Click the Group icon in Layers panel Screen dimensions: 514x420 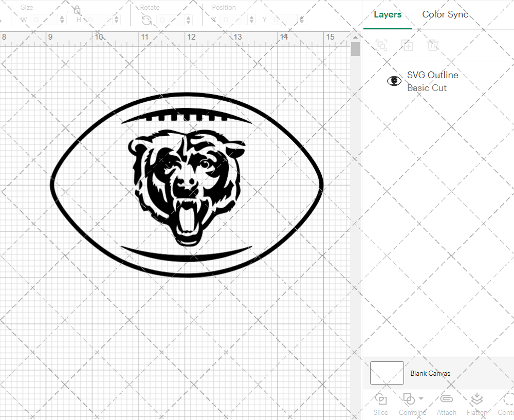pos(381,45)
